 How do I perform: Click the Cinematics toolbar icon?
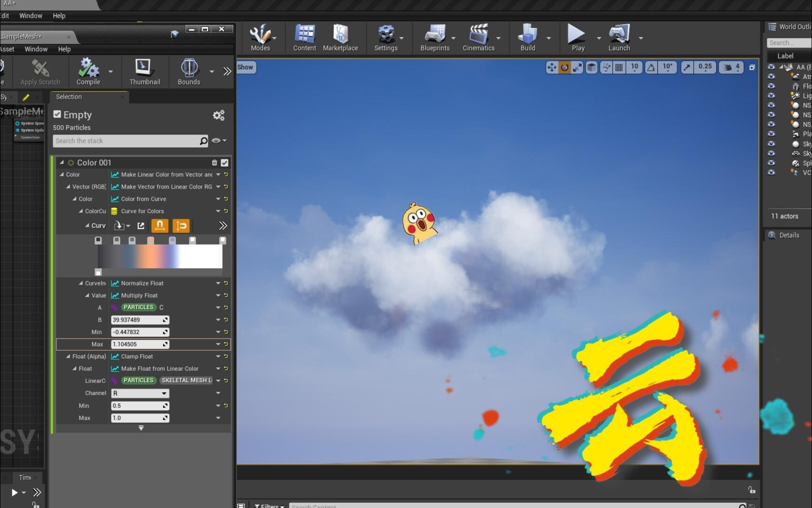[478, 38]
